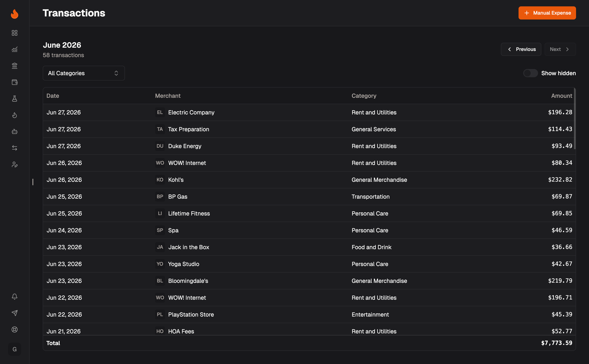589x364 pixels.
Task: Select the flask lab sidebar icon
Action: point(14,99)
